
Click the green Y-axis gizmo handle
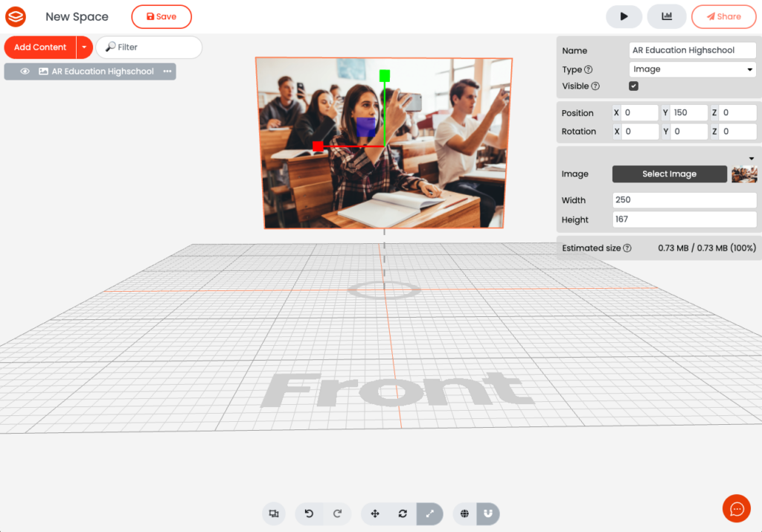tap(385, 75)
